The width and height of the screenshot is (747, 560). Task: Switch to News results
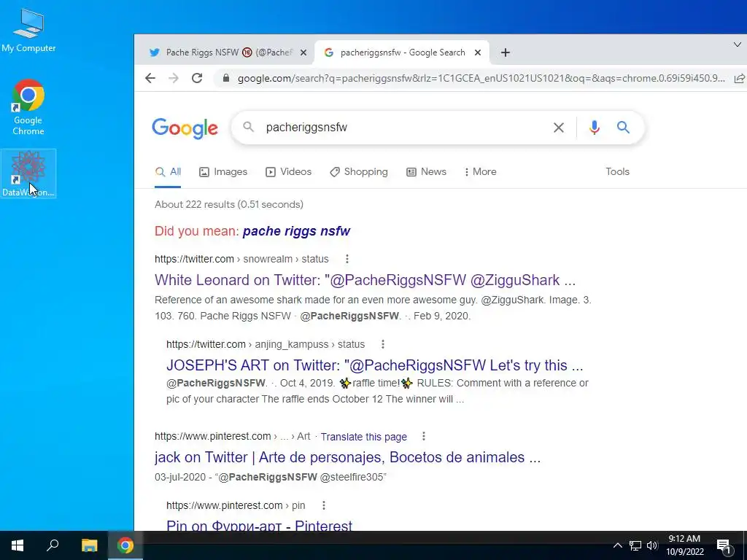[426, 172]
